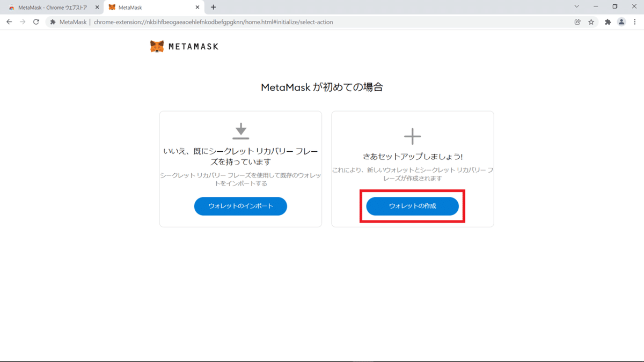Reload the page with the refresh icon

pyautogui.click(x=35, y=22)
